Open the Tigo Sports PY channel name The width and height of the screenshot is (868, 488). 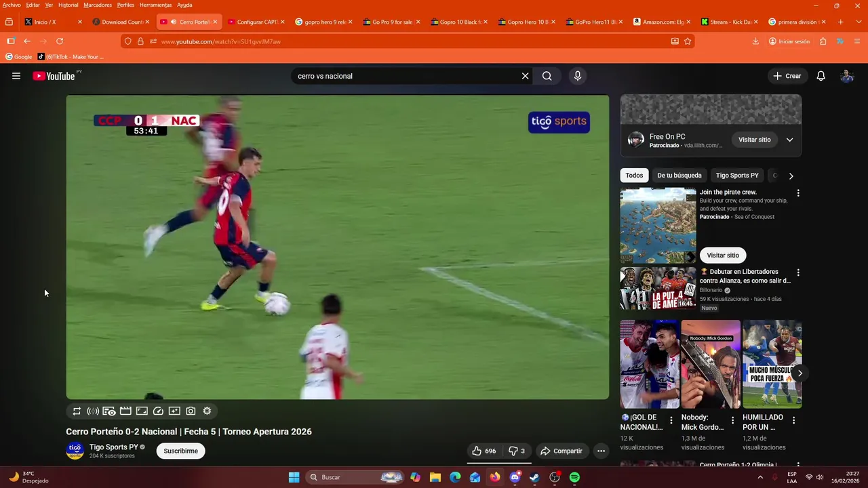114,447
